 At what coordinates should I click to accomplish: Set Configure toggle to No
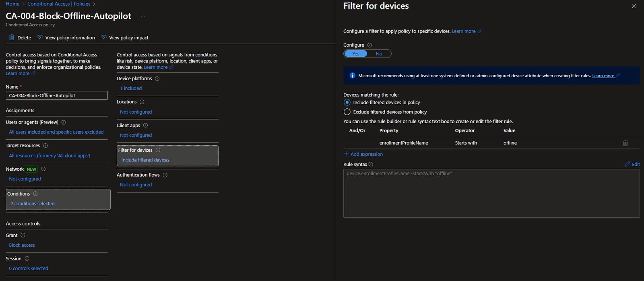pyautogui.click(x=379, y=54)
